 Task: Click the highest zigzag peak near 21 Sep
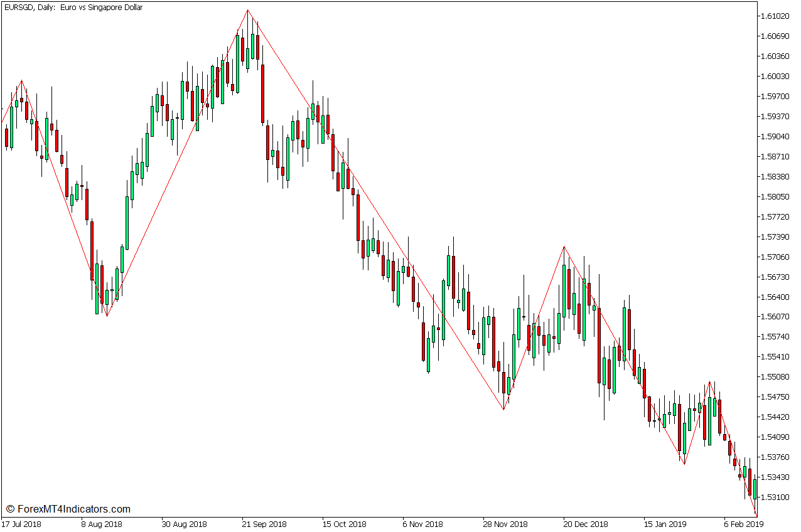(249, 9)
